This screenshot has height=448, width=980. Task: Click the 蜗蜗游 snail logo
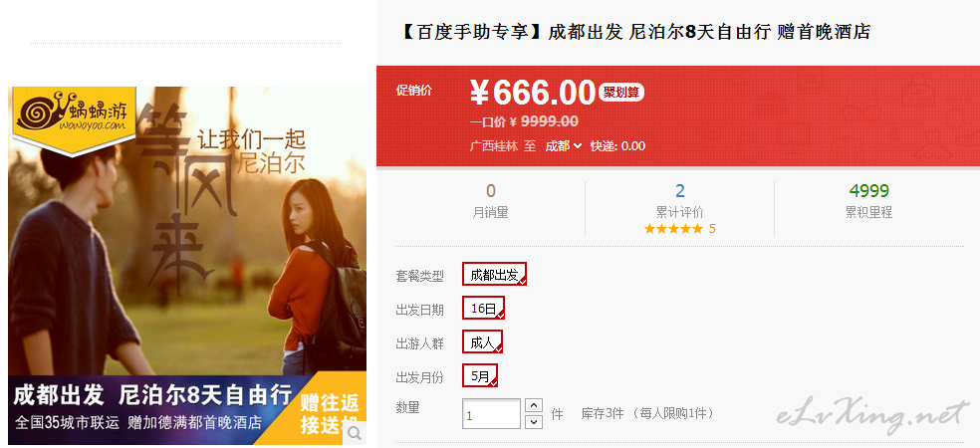tap(74, 114)
